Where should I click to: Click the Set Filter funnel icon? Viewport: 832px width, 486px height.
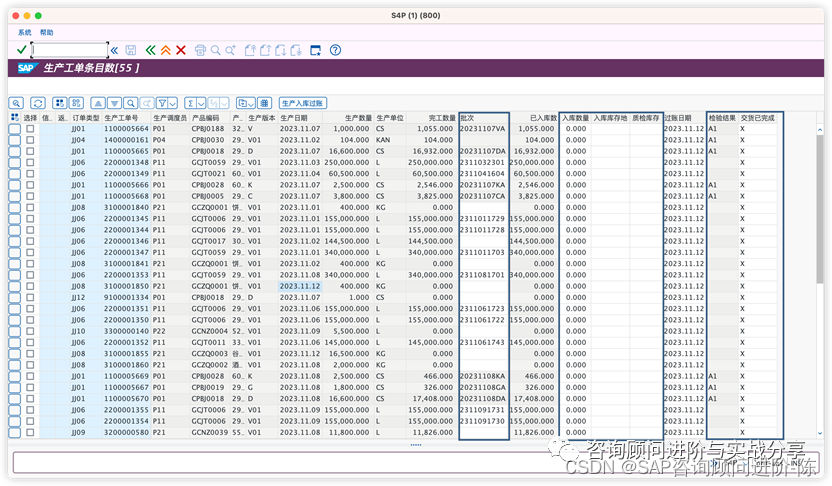click(x=163, y=103)
